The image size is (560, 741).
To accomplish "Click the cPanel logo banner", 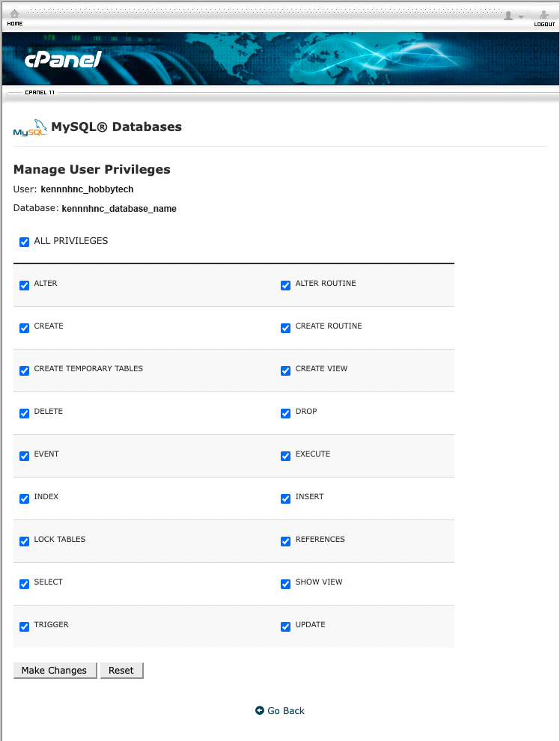I will click(63, 59).
